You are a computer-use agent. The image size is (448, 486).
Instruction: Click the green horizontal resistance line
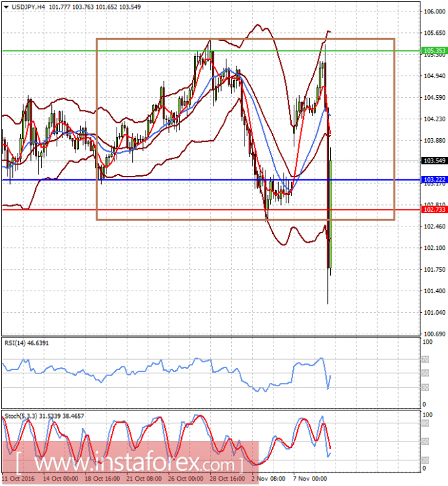tap(211, 51)
